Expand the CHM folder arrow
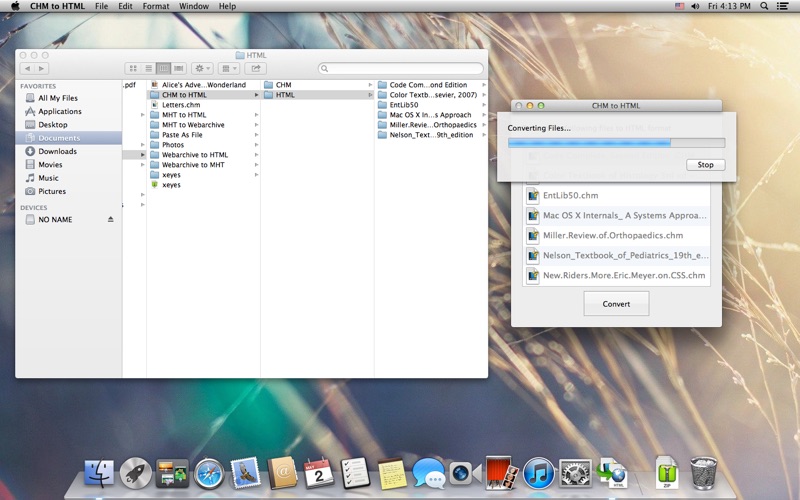This screenshot has width=800, height=500. [x=370, y=85]
